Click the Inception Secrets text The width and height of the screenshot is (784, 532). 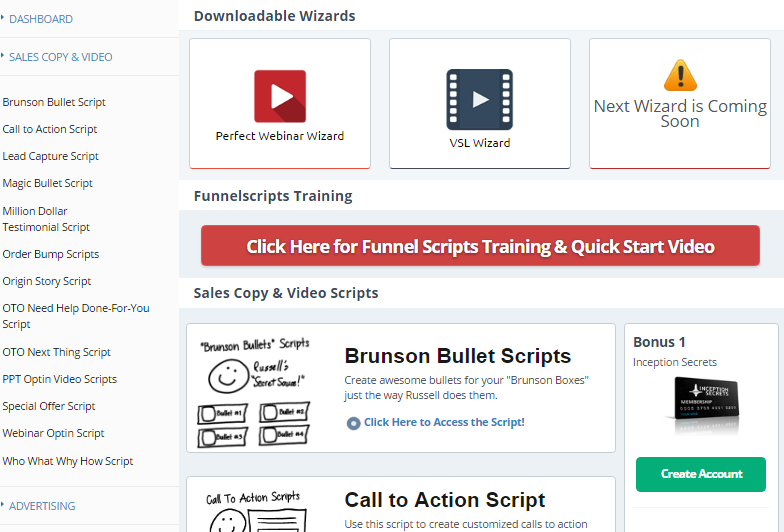click(674, 362)
